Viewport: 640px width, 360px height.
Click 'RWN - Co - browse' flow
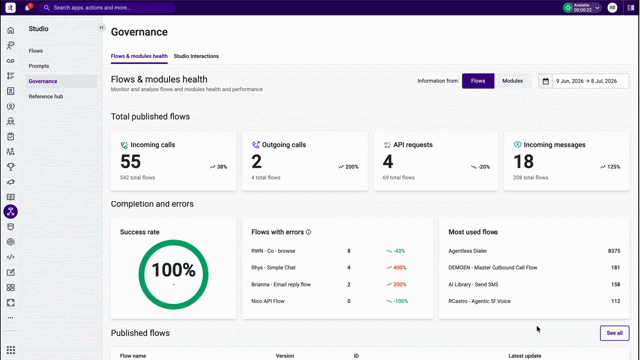[273, 251]
